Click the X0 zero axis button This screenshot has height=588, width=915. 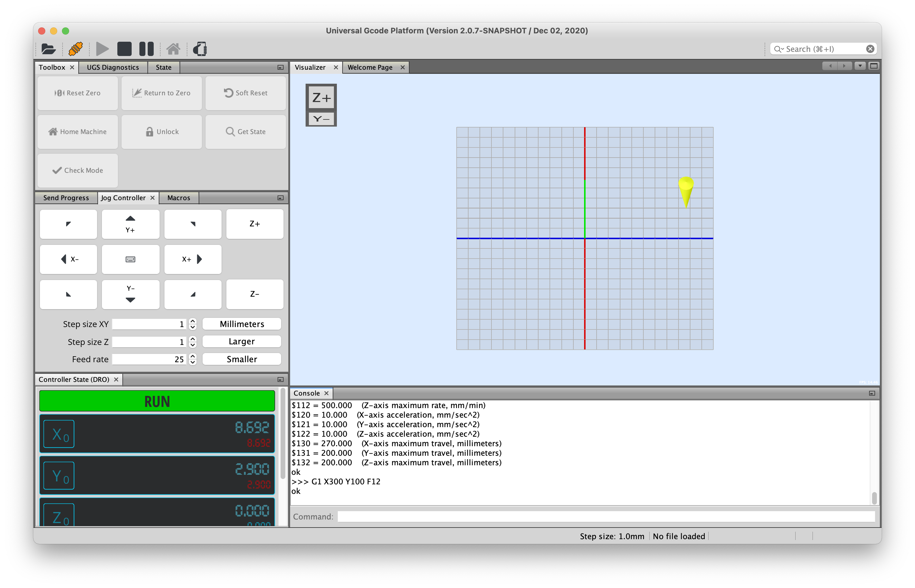tap(59, 434)
